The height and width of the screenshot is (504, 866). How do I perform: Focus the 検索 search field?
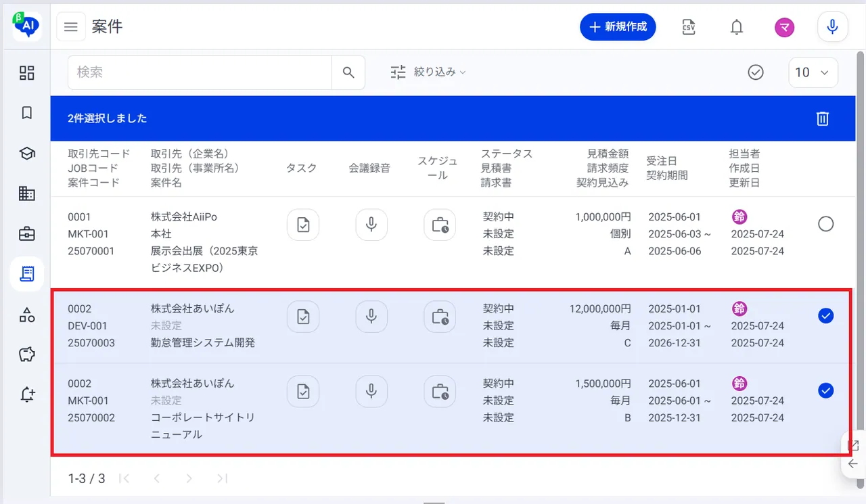(200, 72)
